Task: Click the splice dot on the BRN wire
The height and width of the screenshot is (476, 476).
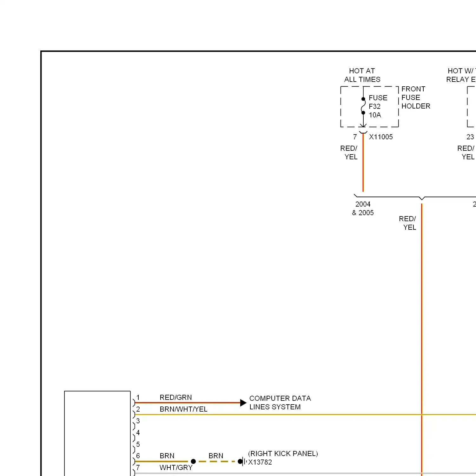Action: tap(193, 461)
